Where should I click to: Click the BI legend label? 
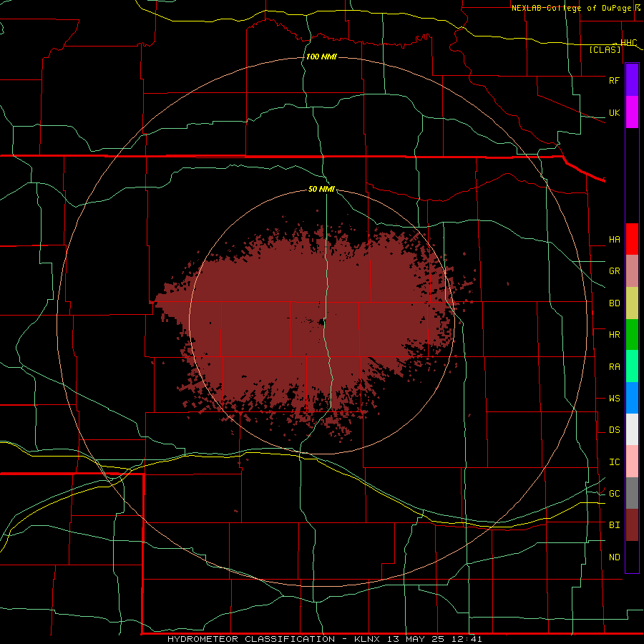[x=614, y=525]
